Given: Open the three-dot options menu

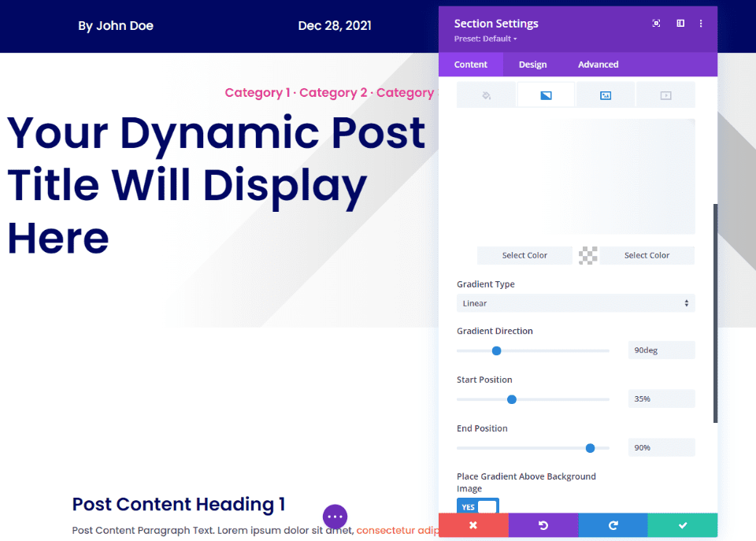Looking at the screenshot, I should (x=701, y=24).
